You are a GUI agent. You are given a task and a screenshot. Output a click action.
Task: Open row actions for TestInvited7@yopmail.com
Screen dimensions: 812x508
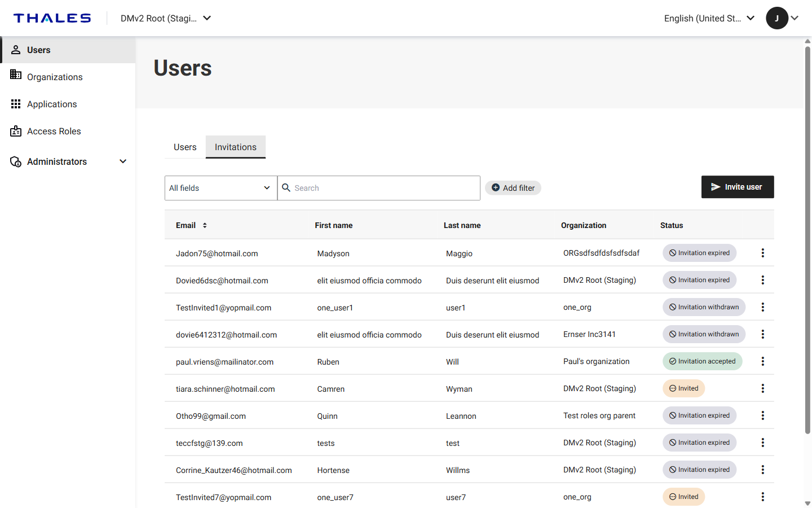[x=762, y=497]
